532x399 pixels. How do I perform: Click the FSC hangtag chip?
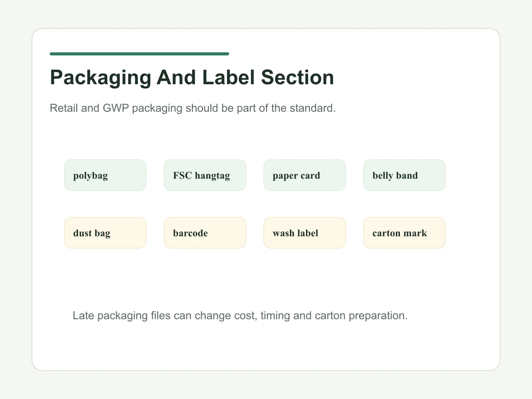coord(205,175)
